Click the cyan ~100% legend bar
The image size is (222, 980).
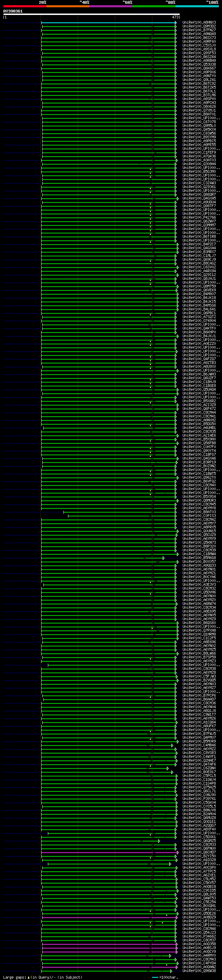click(x=197, y=6)
